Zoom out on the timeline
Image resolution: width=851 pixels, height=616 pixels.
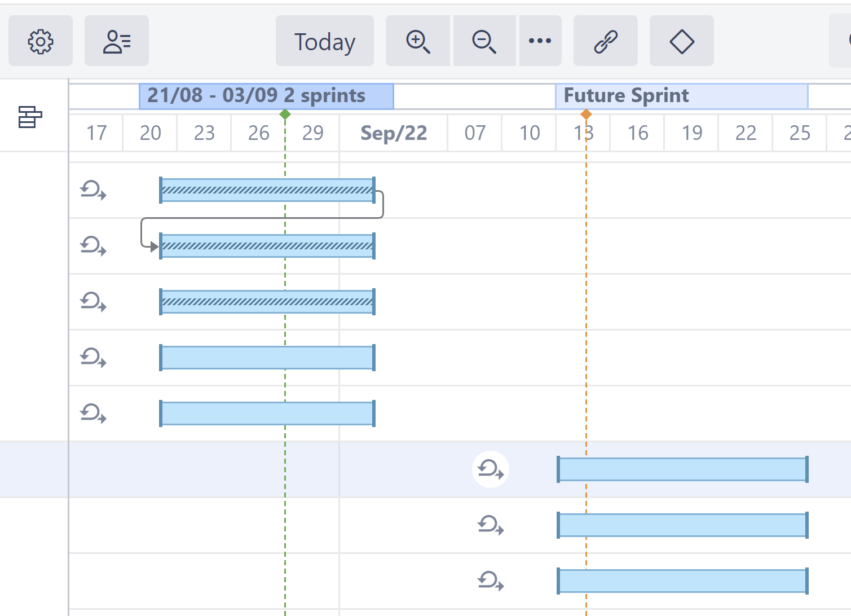pyautogui.click(x=484, y=41)
